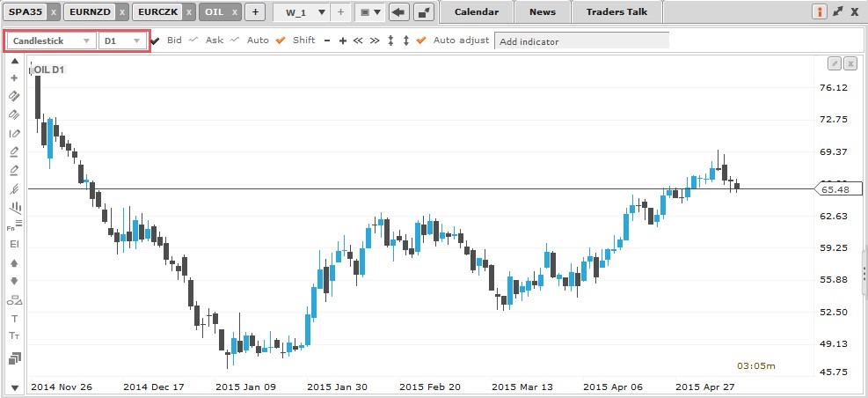Image resolution: width=868 pixels, height=398 pixels.
Task: Enable the Auto adjust option
Action: pyautogui.click(x=421, y=41)
